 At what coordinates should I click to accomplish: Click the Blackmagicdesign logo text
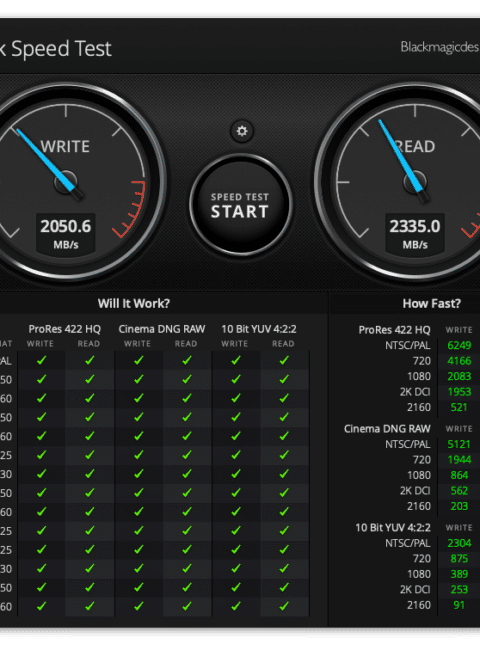440,47
